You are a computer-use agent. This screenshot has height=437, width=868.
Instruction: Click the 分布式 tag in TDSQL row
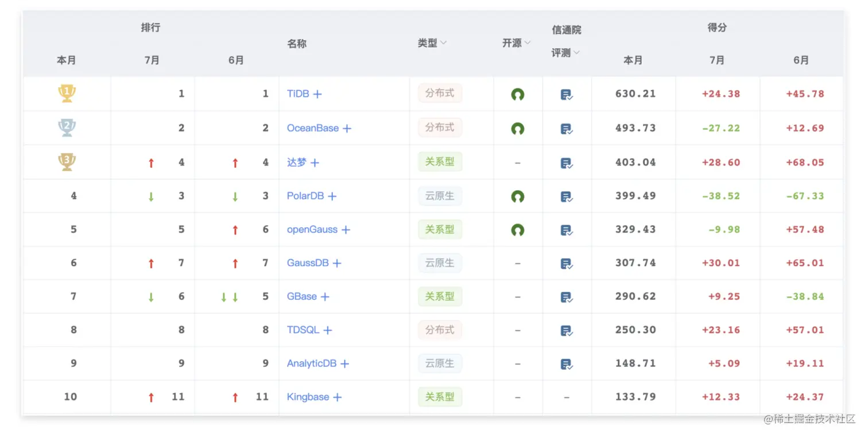click(x=440, y=330)
